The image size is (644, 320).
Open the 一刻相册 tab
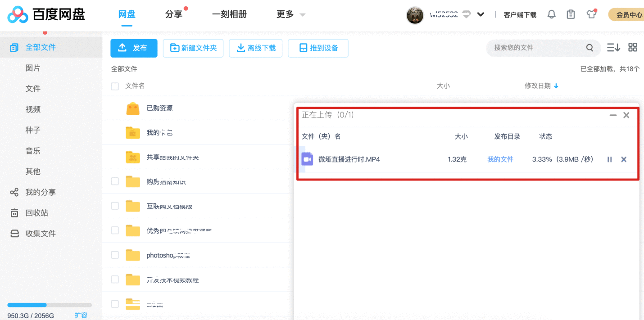point(229,14)
